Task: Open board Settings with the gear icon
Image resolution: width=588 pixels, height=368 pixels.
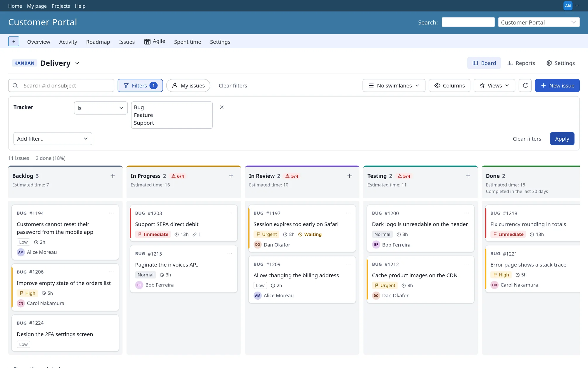Action: pos(560,63)
